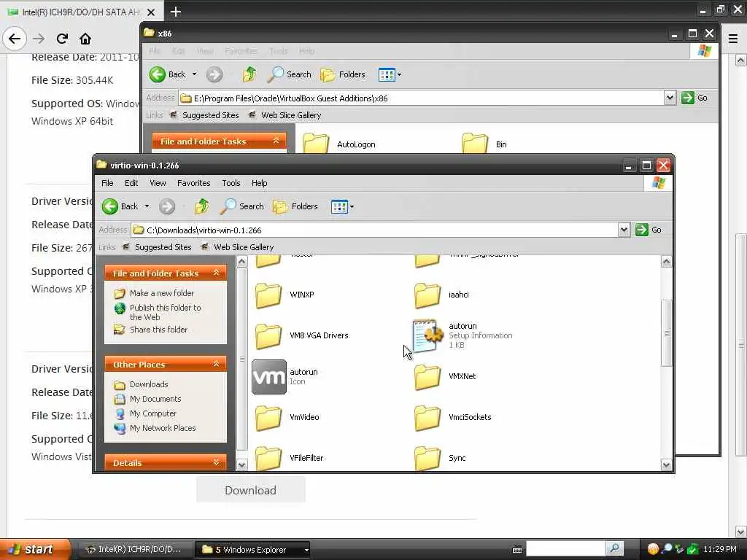This screenshot has height=560, width=747.
Task: Open My Network Places link
Action: (155, 428)
